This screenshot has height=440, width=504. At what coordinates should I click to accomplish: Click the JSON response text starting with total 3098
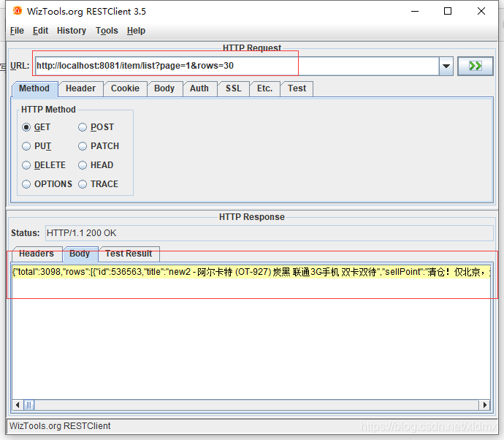[251, 272]
